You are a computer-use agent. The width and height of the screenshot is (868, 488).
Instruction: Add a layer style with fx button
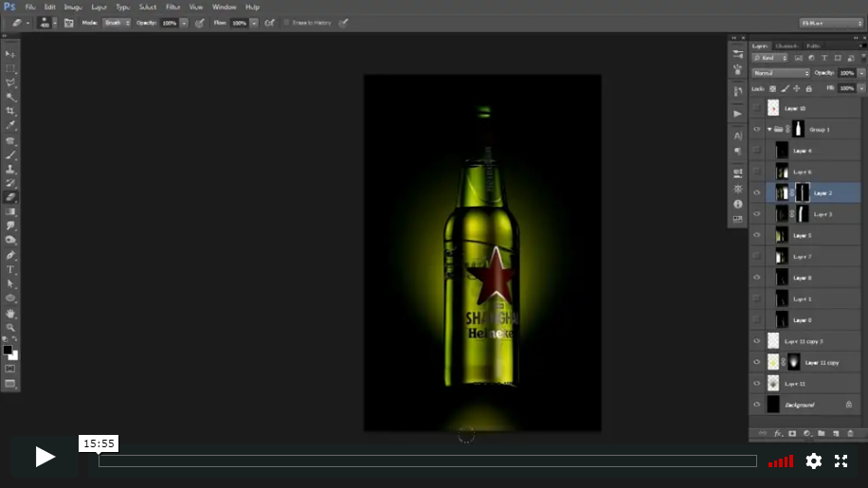pyautogui.click(x=778, y=434)
